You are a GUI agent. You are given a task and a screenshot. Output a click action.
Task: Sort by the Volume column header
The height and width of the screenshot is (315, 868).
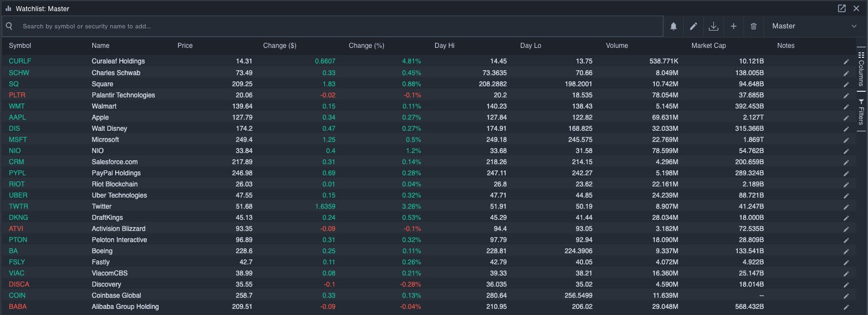pyautogui.click(x=617, y=46)
